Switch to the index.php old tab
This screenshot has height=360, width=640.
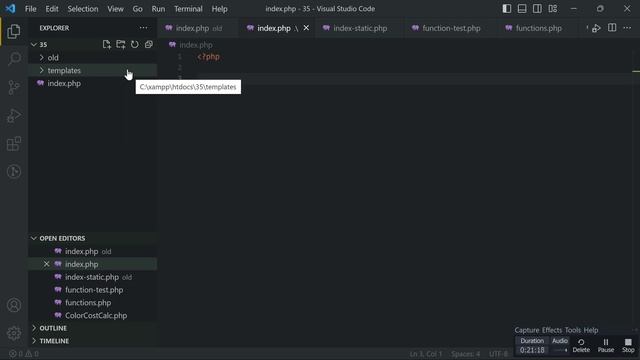[198, 28]
